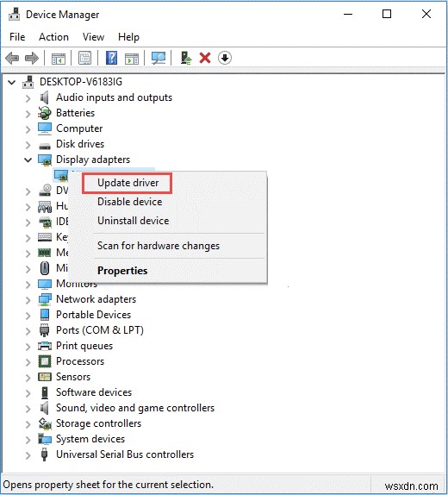Select Portable Devices label
448x495 pixels.
click(x=93, y=315)
